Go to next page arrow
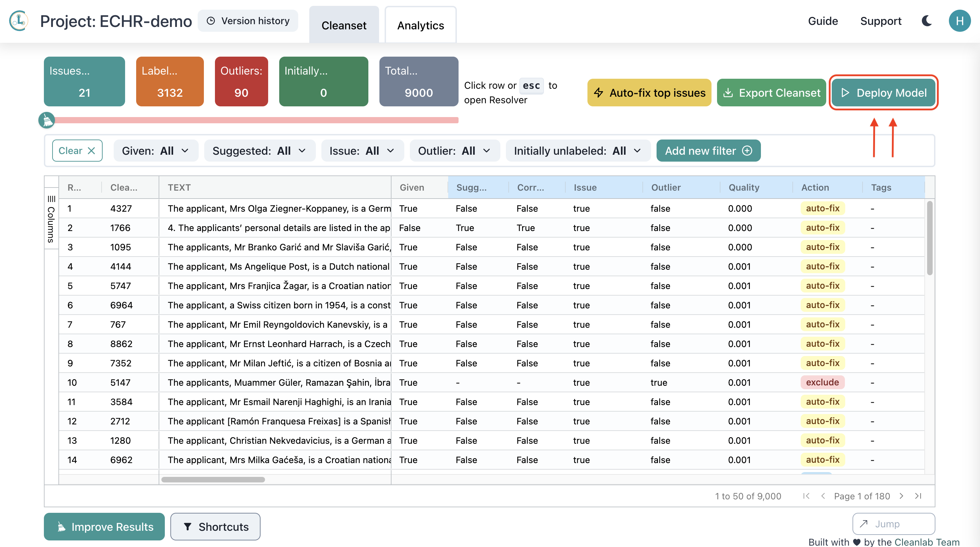Screen dimensions: 980x547 coord(901,496)
